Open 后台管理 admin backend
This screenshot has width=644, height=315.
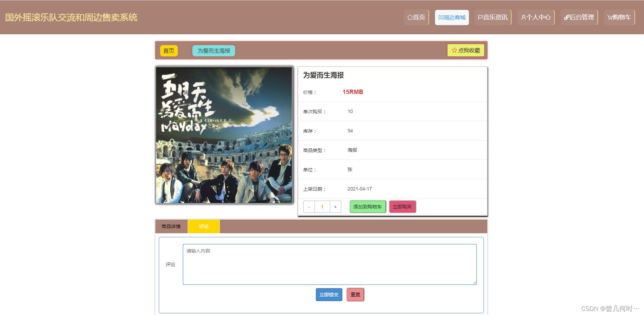[x=579, y=17]
